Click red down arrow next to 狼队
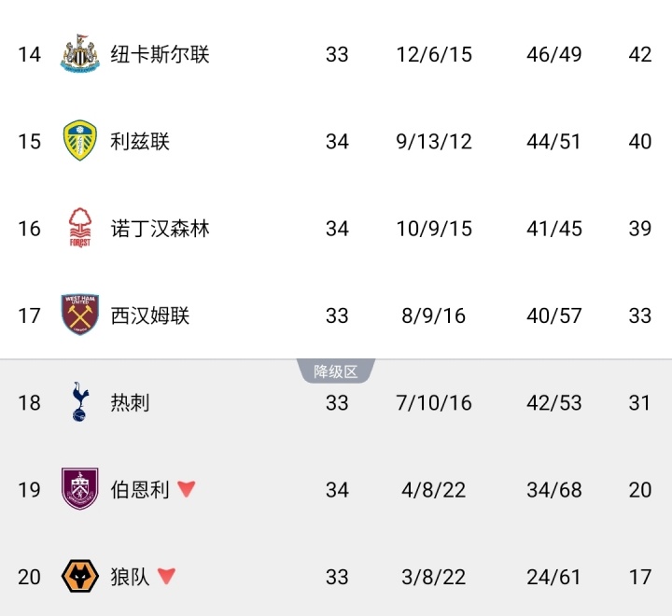Image resolution: width=672 pixels, height=616 pixels. (166, 576)
